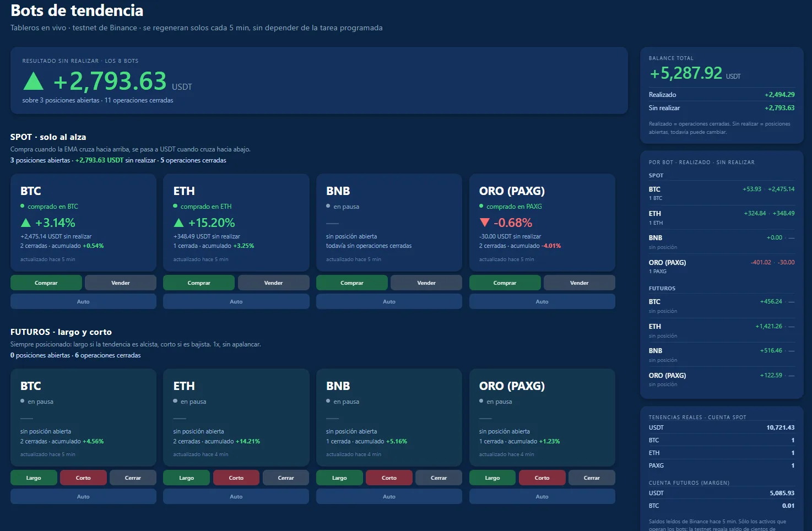Click Comprar on the BTC spot card
Image resolution: width=812 pixels, height=531 pixels.
point(46,283)
